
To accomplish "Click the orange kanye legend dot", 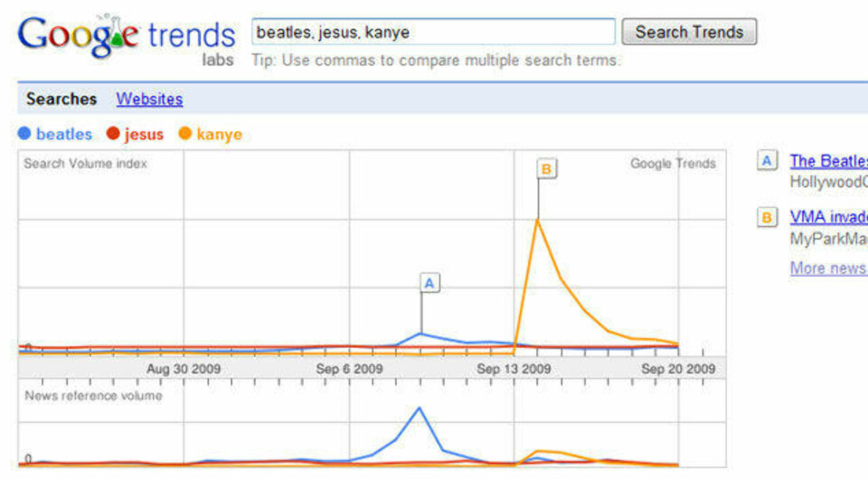I will (184, 133).
